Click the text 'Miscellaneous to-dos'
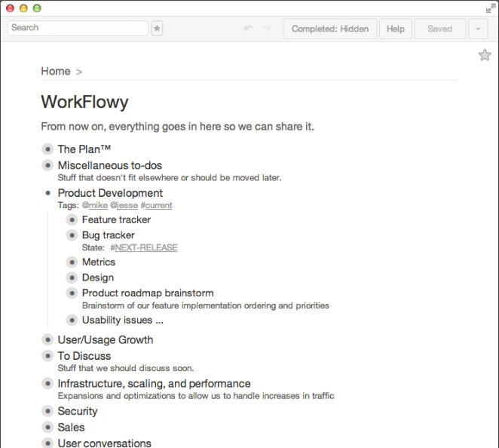This screenshot has height=448, width=499. click(110, 166)
